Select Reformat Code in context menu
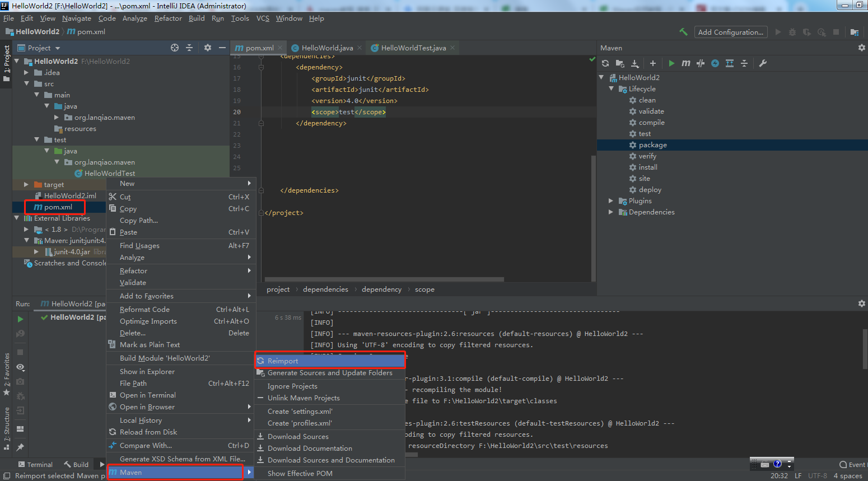 tap(181, 309)
